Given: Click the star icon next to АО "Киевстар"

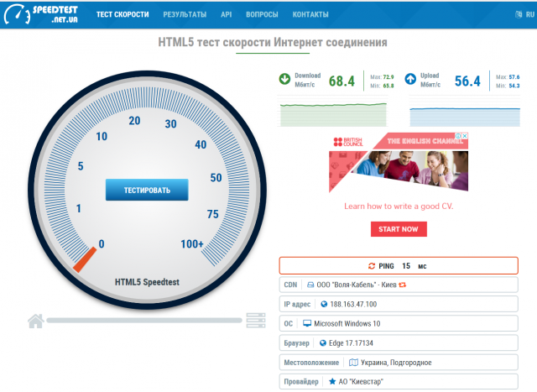Looking at the screenshot, I should coord(331,382).
